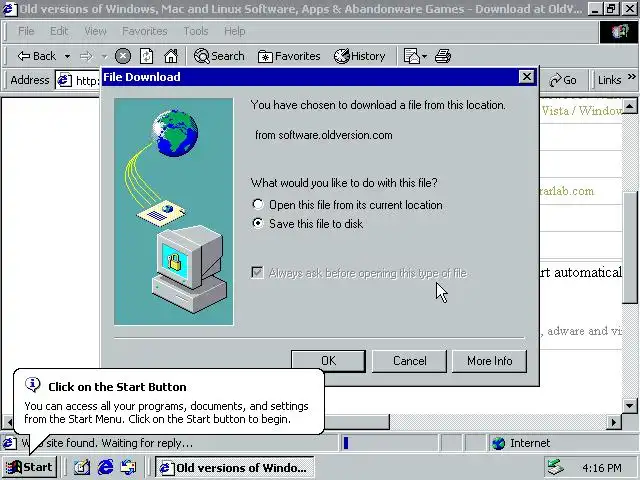
Task: Open the File menu
Action: (26, 31)
